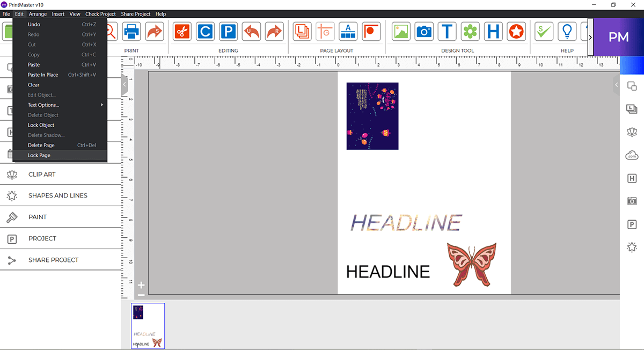Open the Clip Art gallery icon
The height and width of the screenshot is (350, 644).
tap(471, 31)
